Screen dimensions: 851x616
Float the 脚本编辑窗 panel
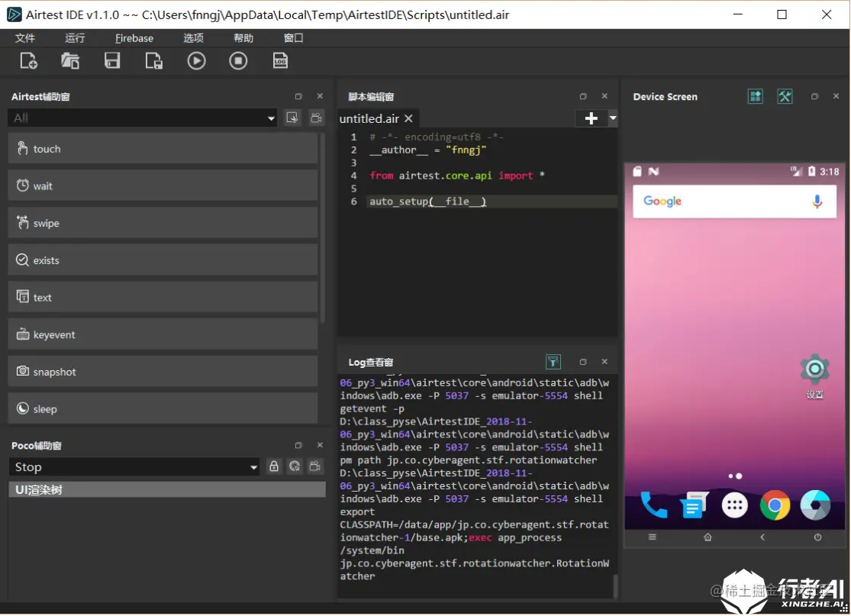583,96
